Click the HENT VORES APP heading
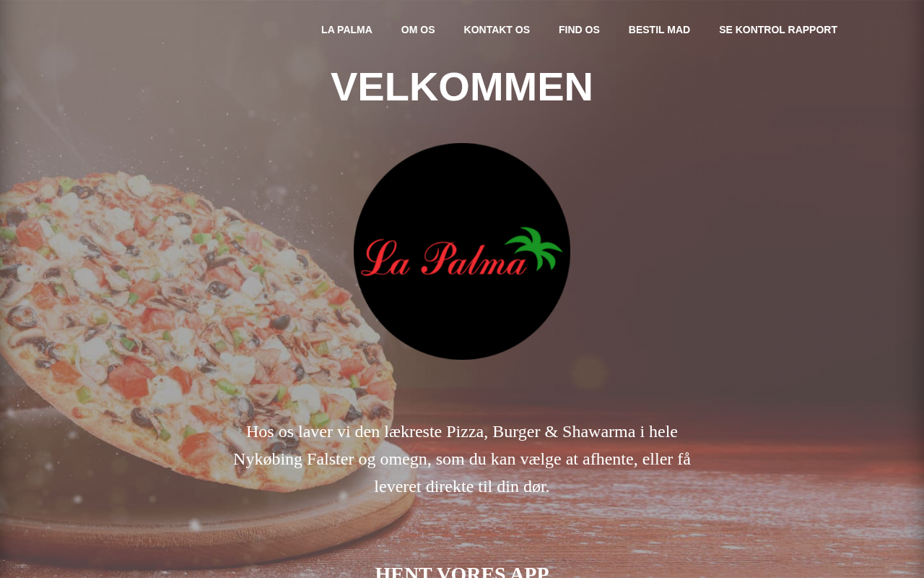Screen dimensions: 924x578 [462, 571]
